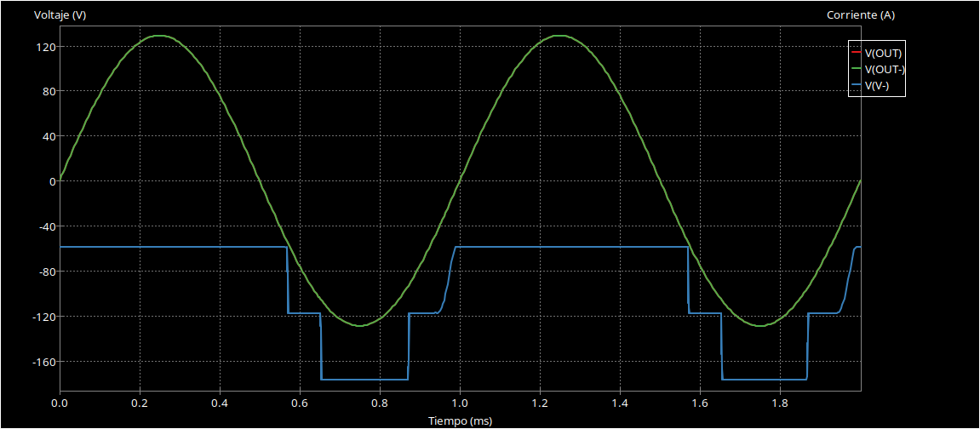The image size is (980, 429).
Task: Click the 80 voltage tick label
Action: coord(50,91)
